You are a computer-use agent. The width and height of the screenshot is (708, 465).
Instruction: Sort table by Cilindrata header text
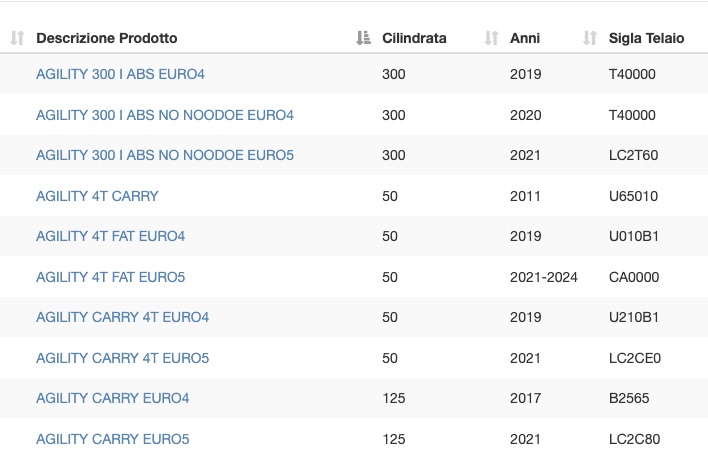coord(414,38)
